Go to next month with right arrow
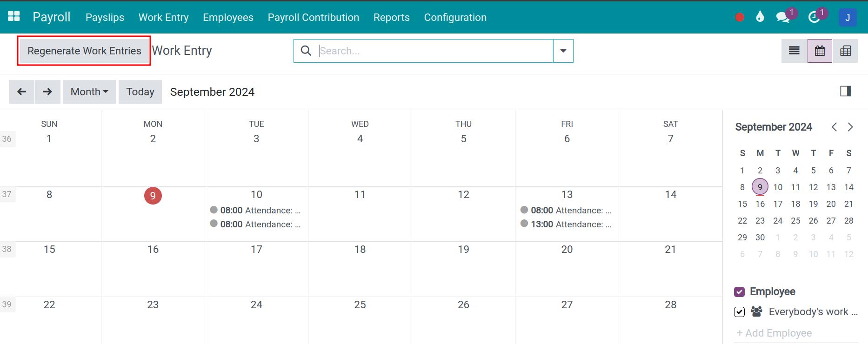The image size is (868, 344). (47, 92)
